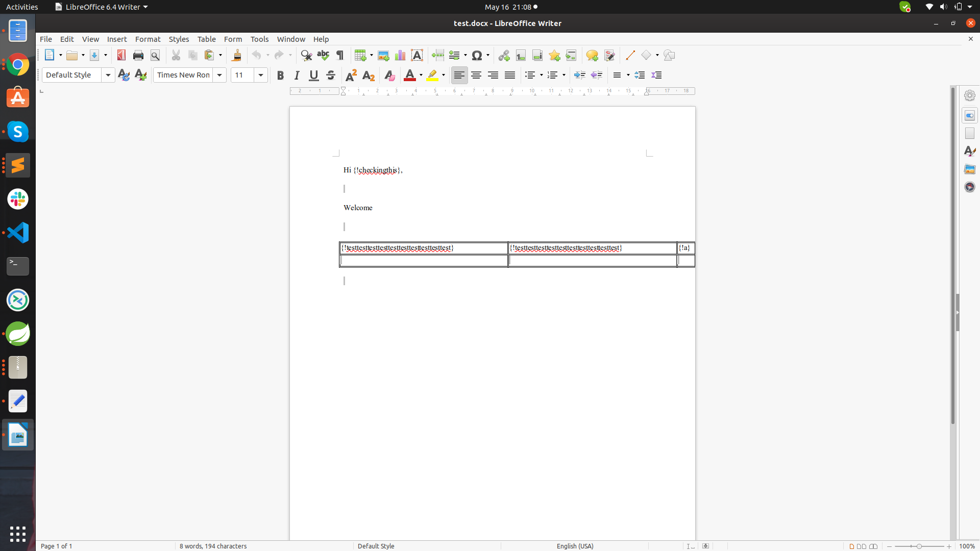Toggle the superscript formatting button
Screen dimensions: 980x551
[x=350, y=74]
